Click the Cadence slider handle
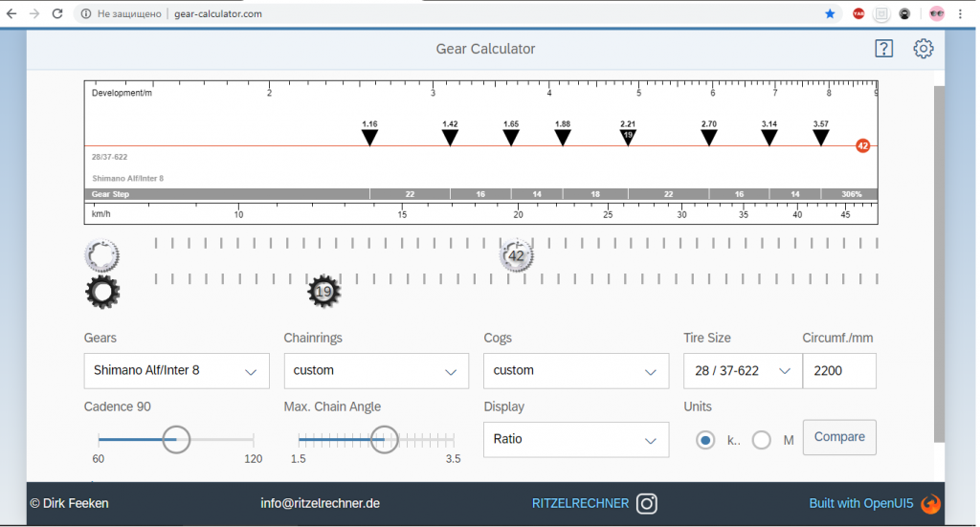Screen dimensions: 980x527 pyautogui.click(x=176, y=439)
